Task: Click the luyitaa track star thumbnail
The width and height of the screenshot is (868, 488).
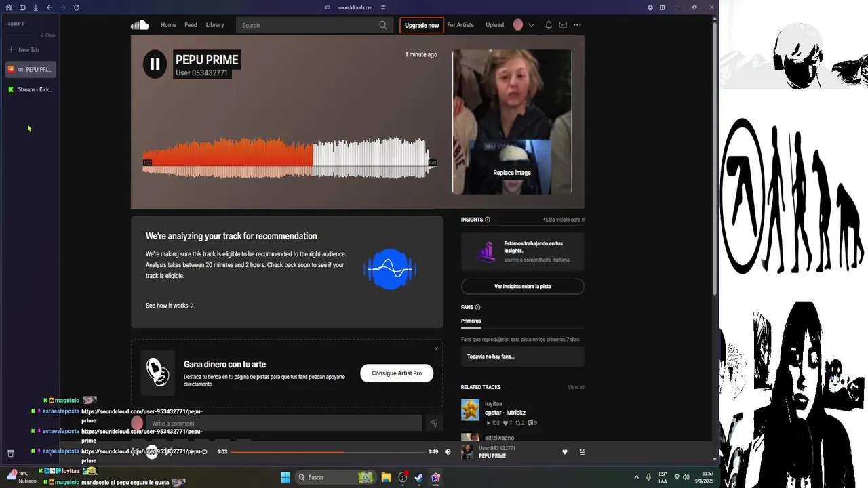Action: click(470, 409)
